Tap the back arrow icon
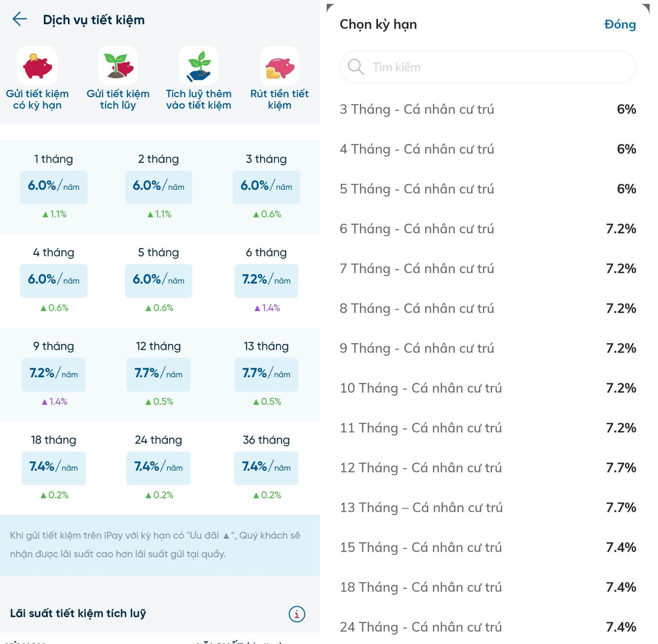This screenshot has height=644, width=658. point(20,19)
